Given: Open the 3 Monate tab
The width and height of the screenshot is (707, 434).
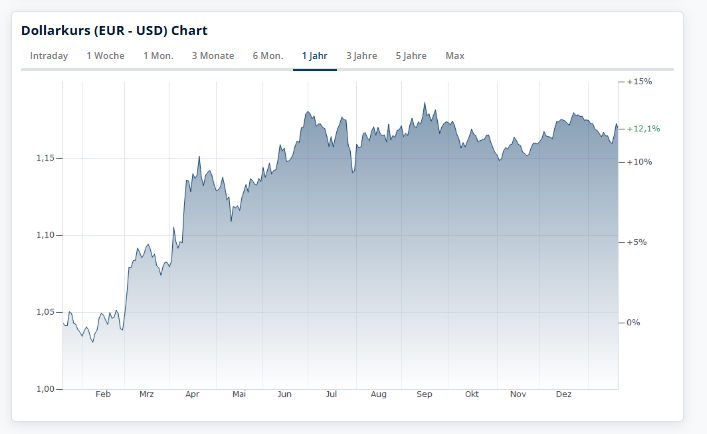Looking at the screenshot, I should (x=213, y=56).
